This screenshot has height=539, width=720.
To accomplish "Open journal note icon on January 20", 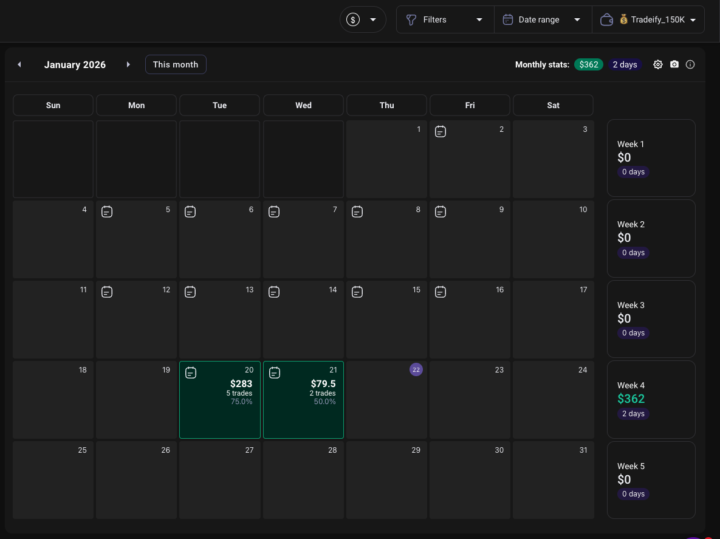I will (x=190, y=372).
